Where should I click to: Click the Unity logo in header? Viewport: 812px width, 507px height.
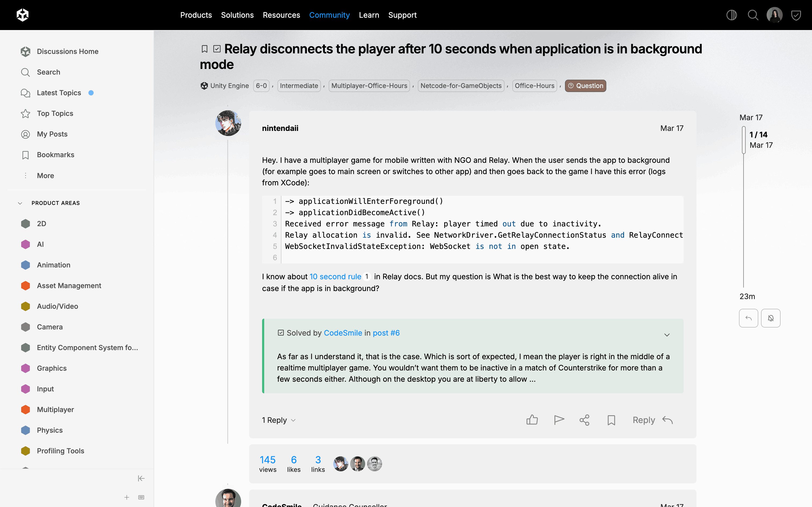[23, 15]
